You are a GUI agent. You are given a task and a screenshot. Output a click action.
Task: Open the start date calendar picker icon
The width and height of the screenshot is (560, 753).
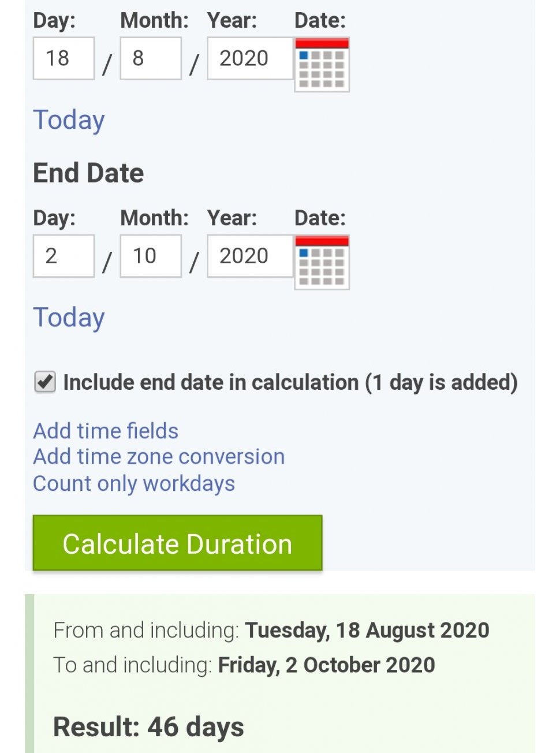[x=322, y=64]
